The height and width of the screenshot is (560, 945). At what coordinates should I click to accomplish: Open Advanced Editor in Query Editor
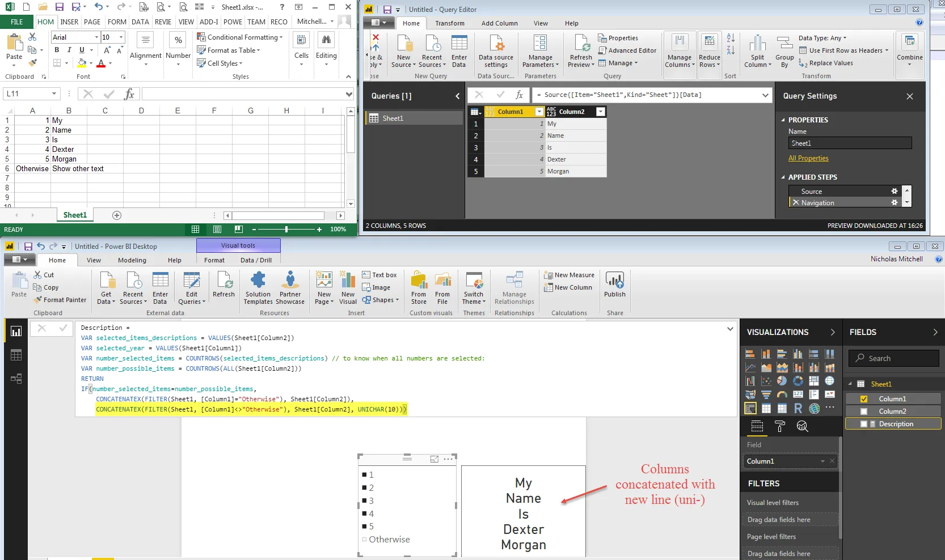[x=627, y=50]
